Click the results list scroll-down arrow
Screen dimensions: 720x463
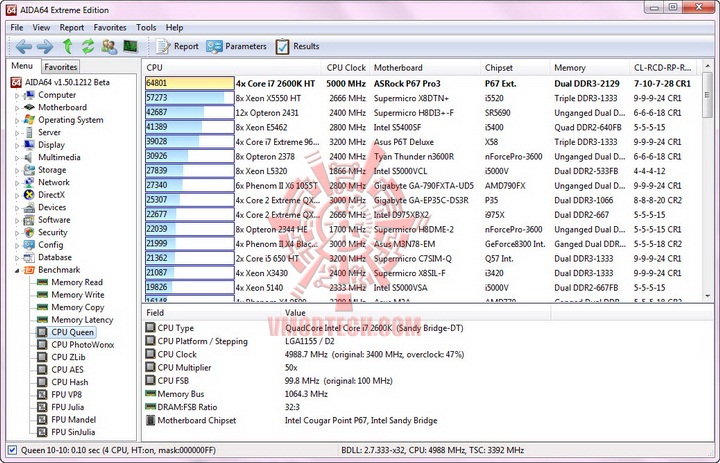[x=707, y=296]
